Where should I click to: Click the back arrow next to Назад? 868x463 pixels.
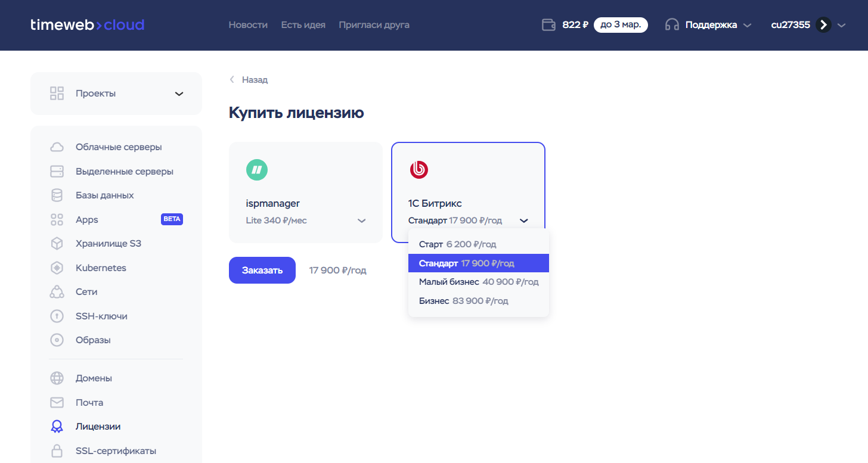tap(232, 80)
